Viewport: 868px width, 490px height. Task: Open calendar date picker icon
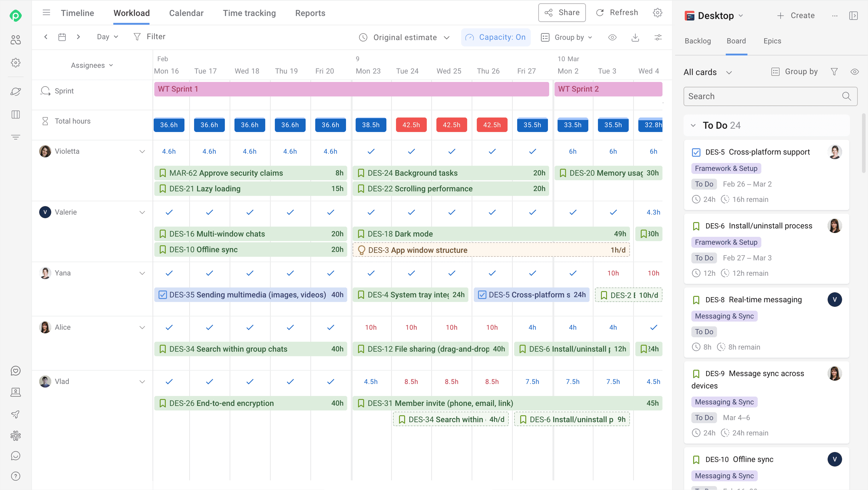click(x=62, y=37)
